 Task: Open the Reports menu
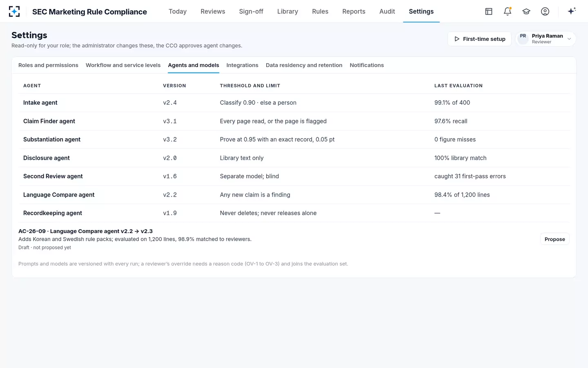coord(354,11)
